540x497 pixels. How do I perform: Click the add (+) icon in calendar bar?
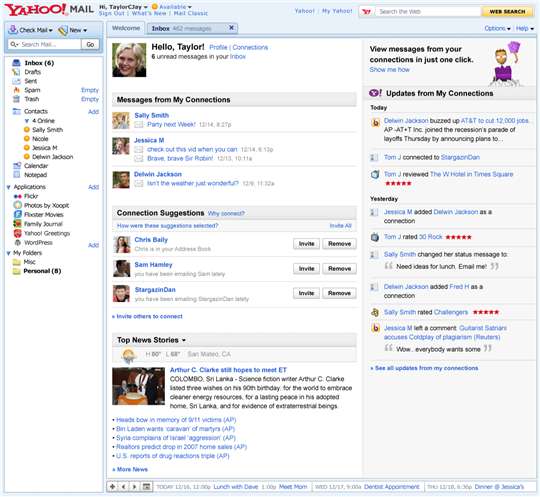click(112, 486)
